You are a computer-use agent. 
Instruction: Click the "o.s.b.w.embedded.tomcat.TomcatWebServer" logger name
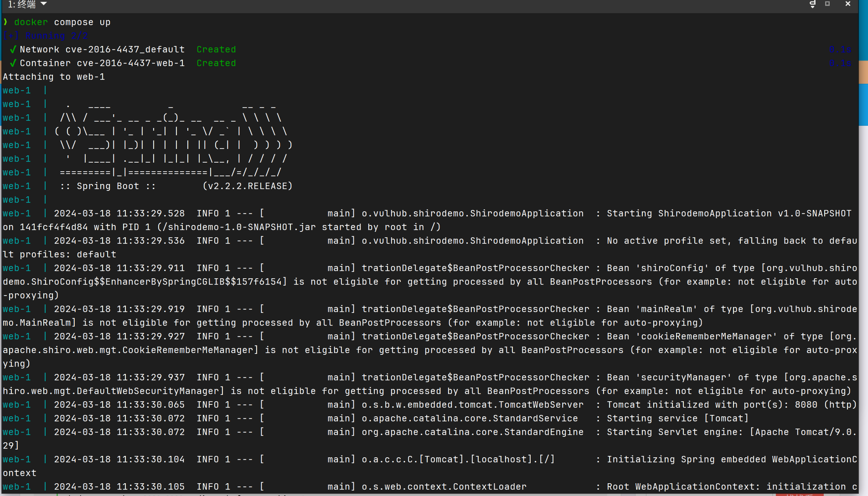pos(473,405)
